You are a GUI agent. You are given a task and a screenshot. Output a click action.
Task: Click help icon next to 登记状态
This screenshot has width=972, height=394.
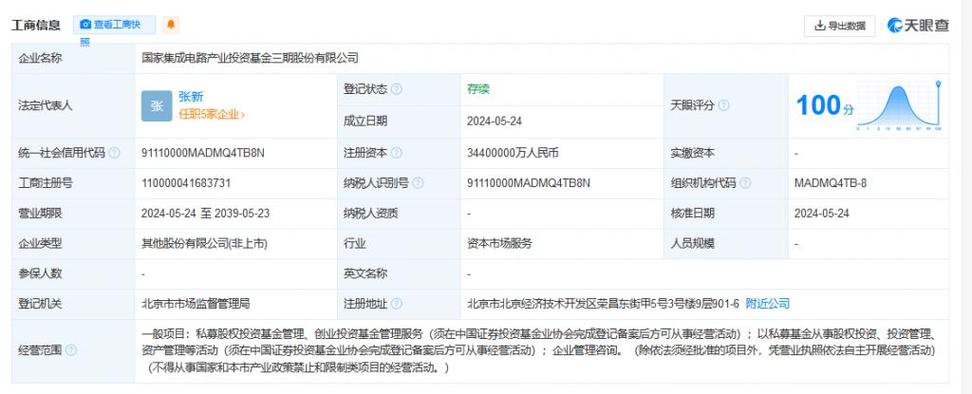[x=397, y=89]
